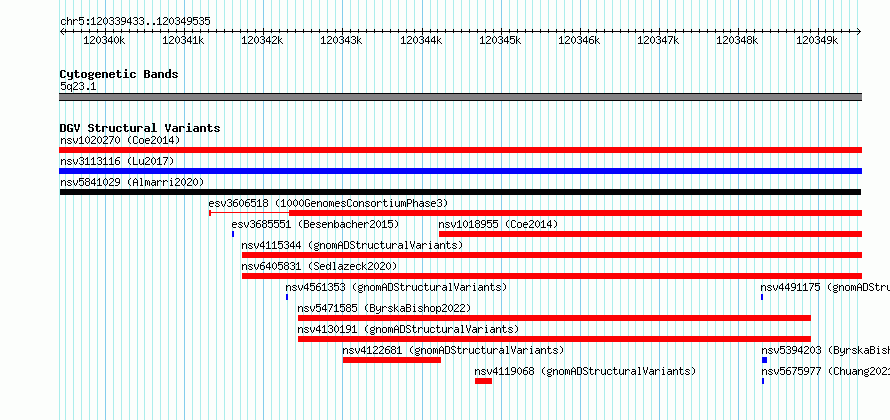Click the nsv4115344 red variant bar
The width and height of the screenshot is (890, 420).
coord(552,255)
